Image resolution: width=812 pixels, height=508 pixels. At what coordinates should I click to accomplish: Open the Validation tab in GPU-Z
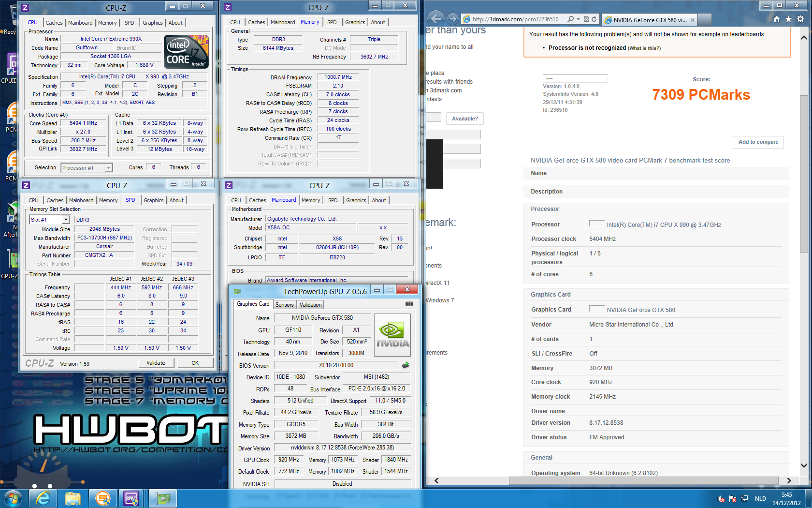click(310, 305)
